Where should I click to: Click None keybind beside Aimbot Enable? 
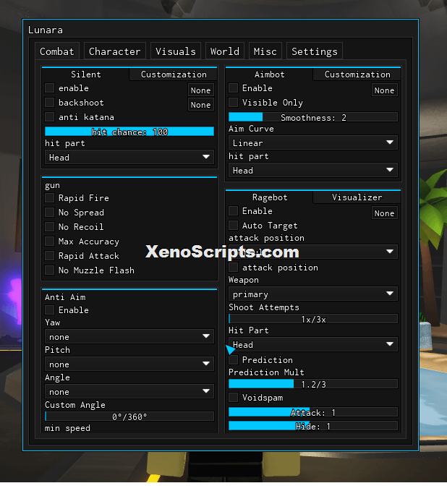point(384,90)
